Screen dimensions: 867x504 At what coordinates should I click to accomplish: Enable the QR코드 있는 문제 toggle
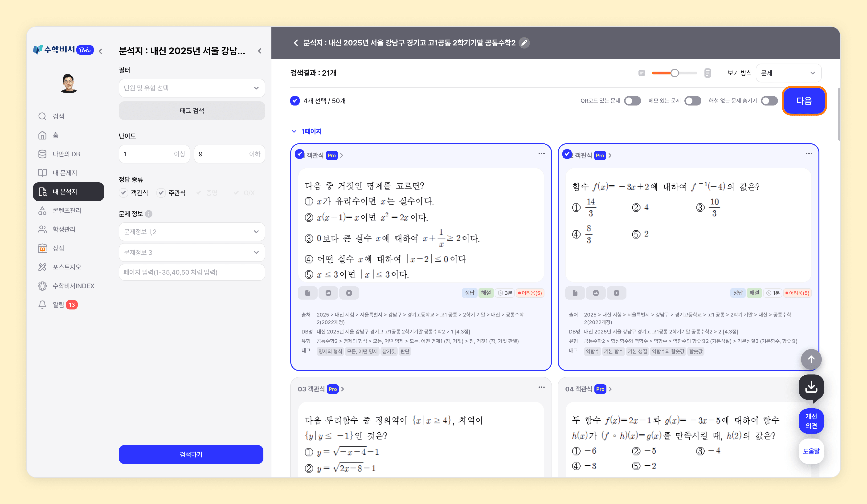click(x=632, y=101)
